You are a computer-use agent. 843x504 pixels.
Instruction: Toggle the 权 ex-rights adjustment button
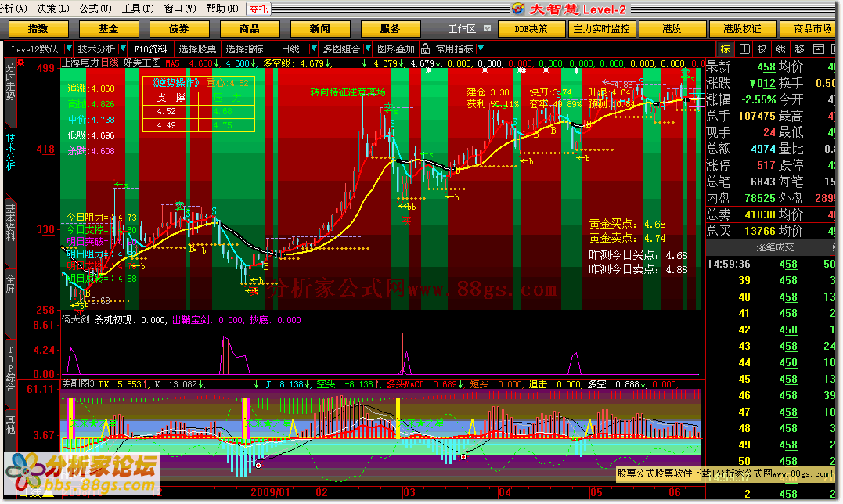coord(762,49)
